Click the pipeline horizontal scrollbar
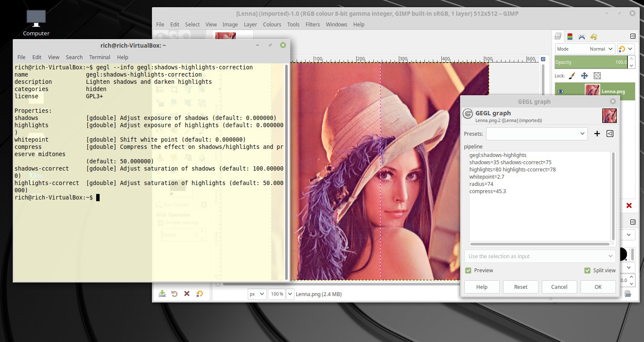Viewport: 644px width, 342px height. (540, 244)
